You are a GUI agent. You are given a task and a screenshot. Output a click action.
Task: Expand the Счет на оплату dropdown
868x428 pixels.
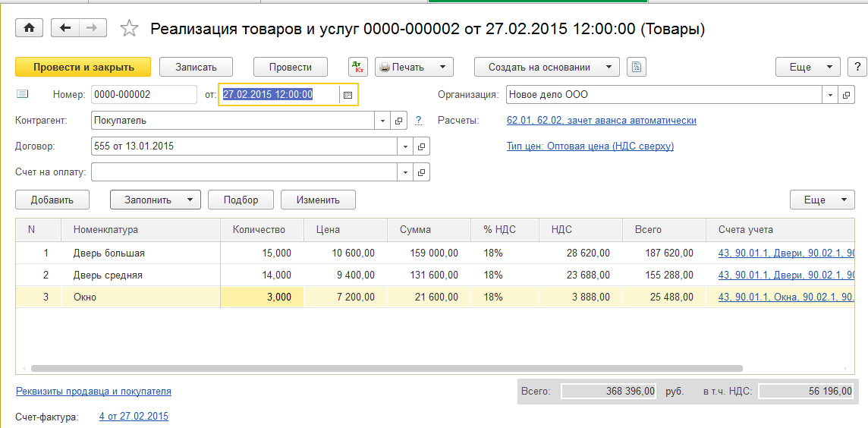click(x=405, y=172)
